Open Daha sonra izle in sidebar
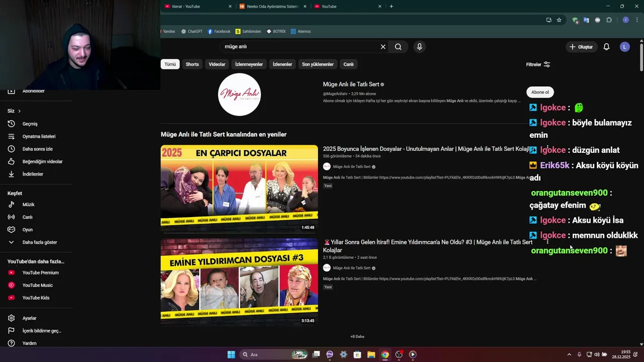Image resolution: width=644 pixels, height=362 pixels. click(36, 149)
